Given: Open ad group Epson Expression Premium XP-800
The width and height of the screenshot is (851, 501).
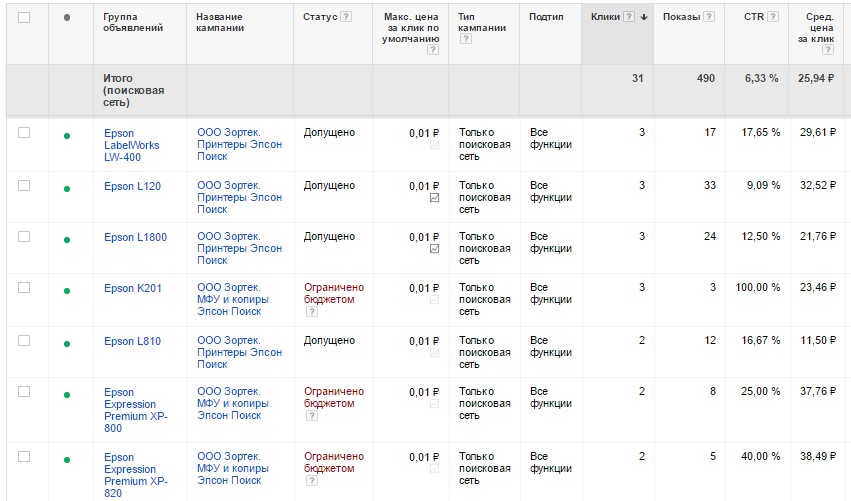Looking at the screenshot, I should 136,410.
